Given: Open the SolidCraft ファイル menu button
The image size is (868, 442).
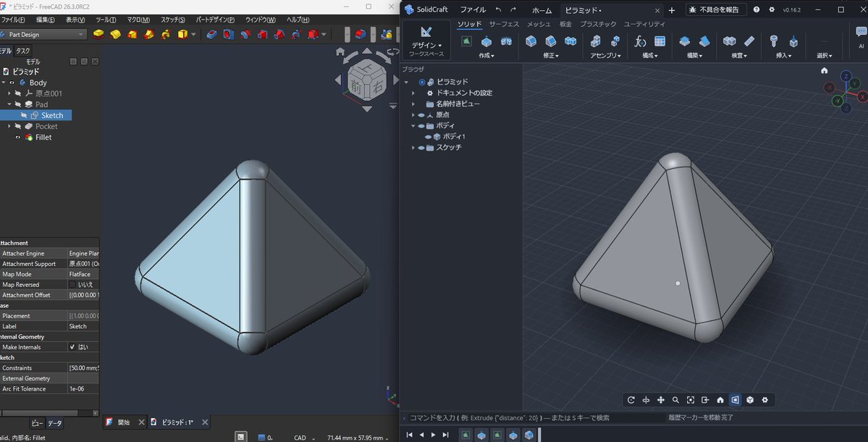Looking at the screenshot, I should 473,9.
